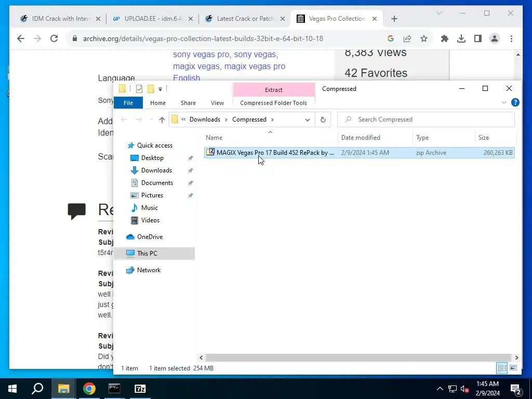Open Chrome three-dot menu

point(511,38)
